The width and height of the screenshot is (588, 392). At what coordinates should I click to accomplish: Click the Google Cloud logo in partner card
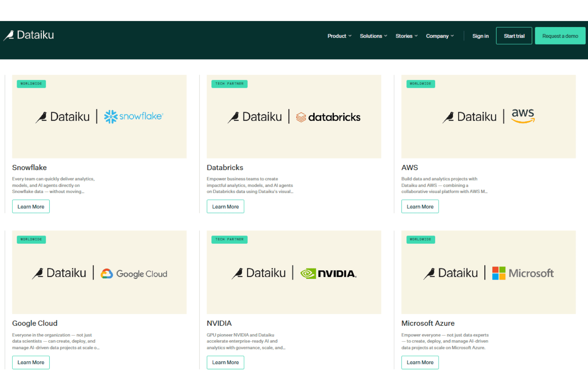134,274
